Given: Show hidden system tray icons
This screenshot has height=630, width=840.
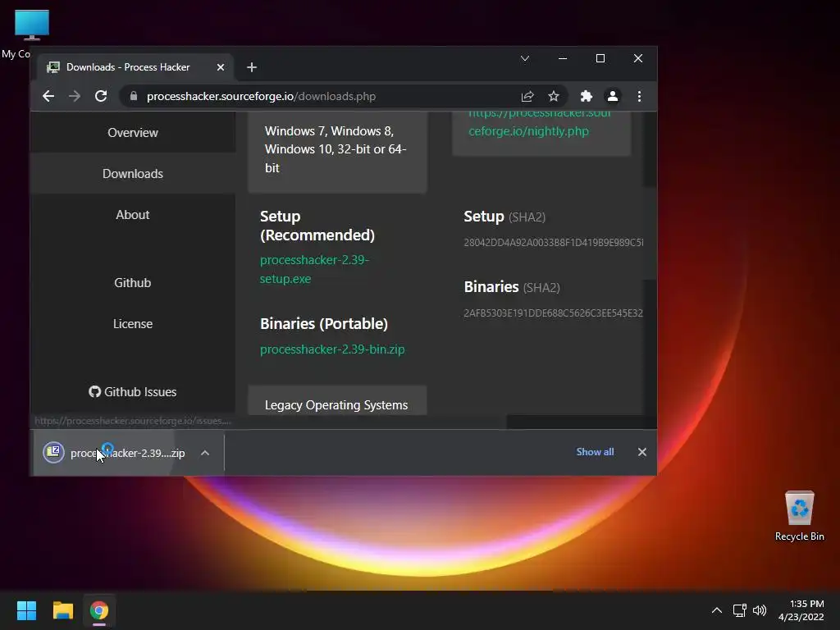Looking at the screenshot, I should pos(717,610).
